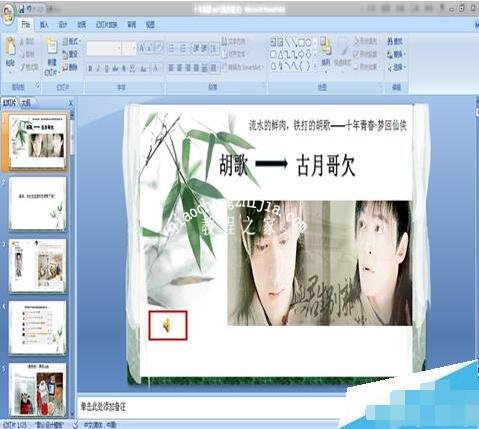Select the Format Painter brush
Image resolution: width=479 pixels, height=429 pixels.
click(x=29, y=67)
